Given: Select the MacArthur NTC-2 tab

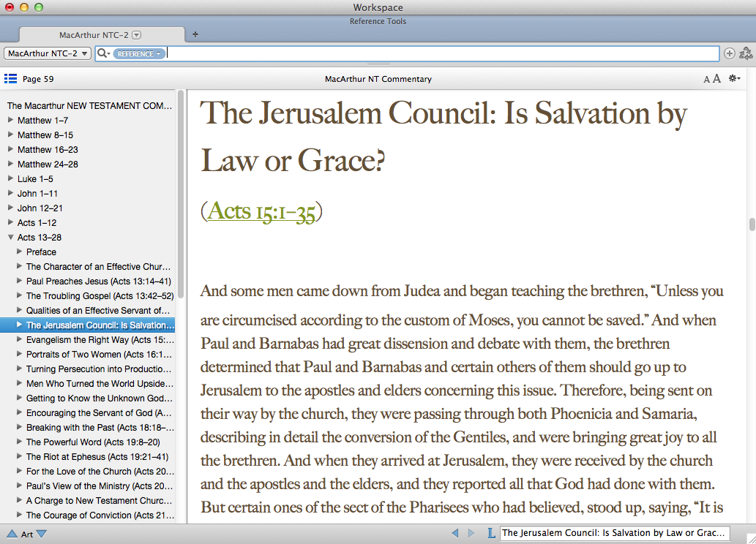Looking at the screenshot, I should (x=102, y=34).
